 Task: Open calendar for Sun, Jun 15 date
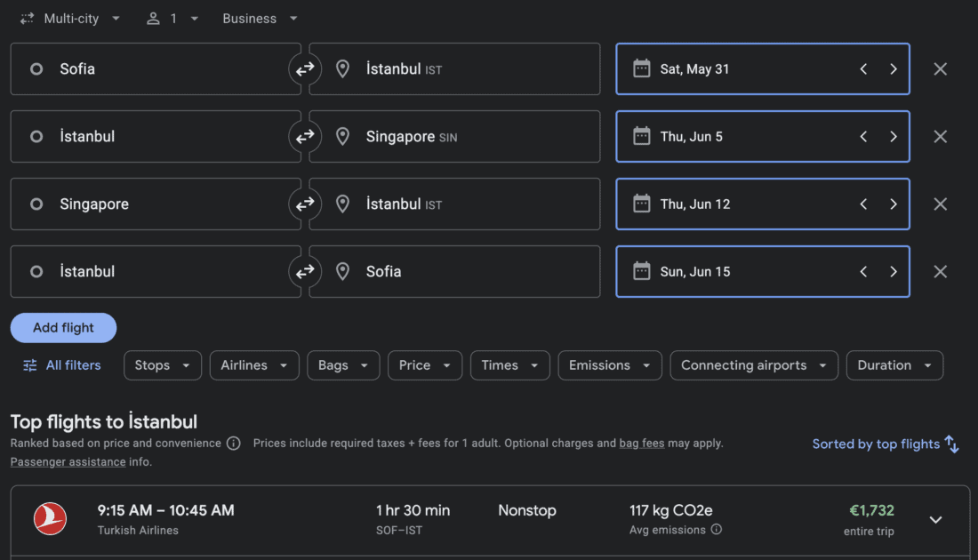click(x=693, y=272)
